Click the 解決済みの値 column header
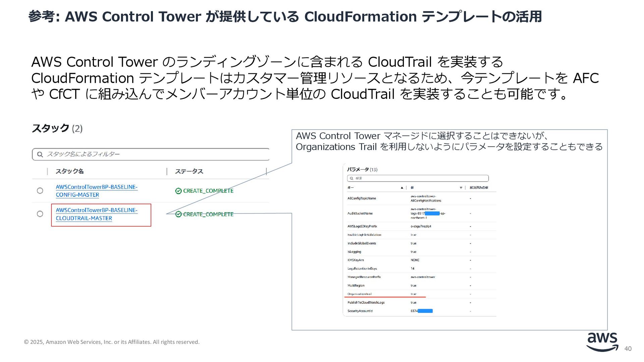 [479, 188]
